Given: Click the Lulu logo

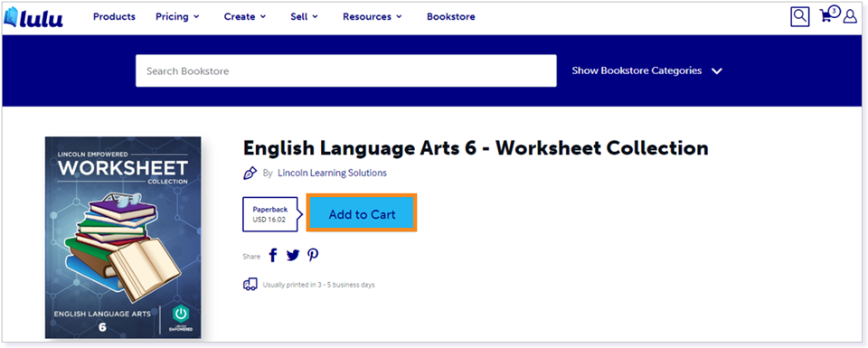Looking at the screenshot, I should tap(33, 17).
